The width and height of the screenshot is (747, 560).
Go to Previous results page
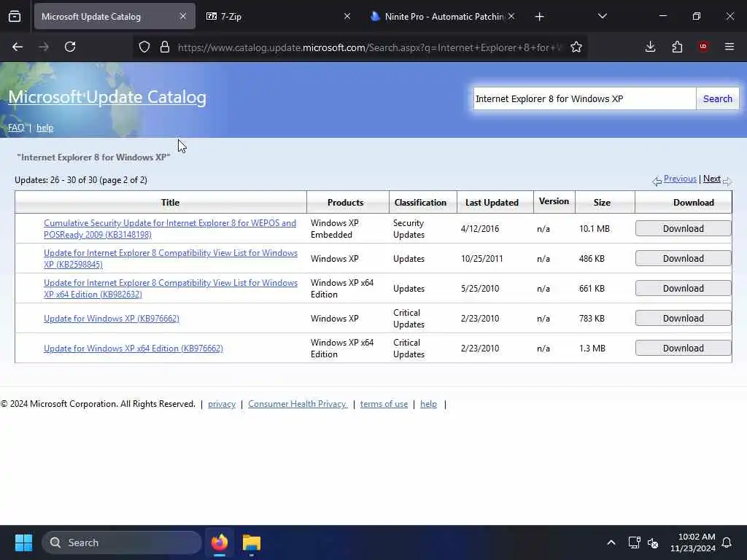[x=680, y=179]
